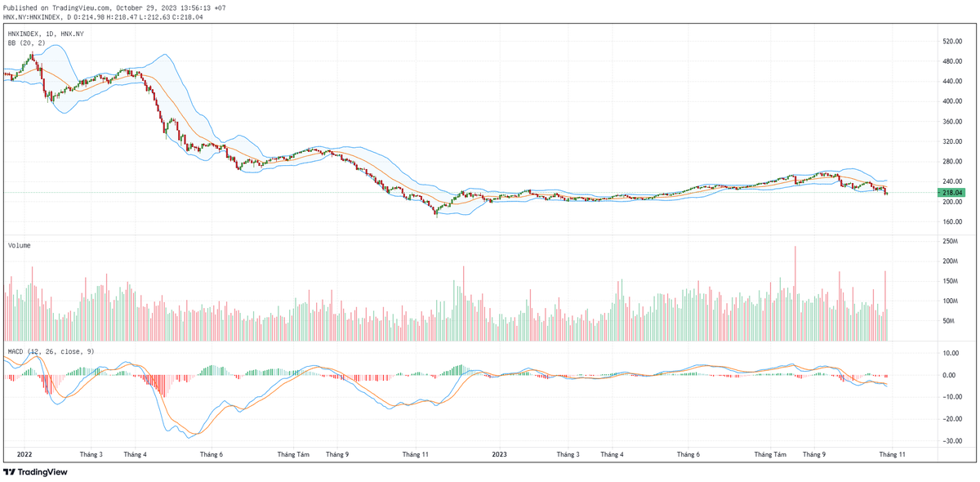Click the tallest red volume bar
The image size is (980, 482).
pyautogui.click(x=795, y=292)
